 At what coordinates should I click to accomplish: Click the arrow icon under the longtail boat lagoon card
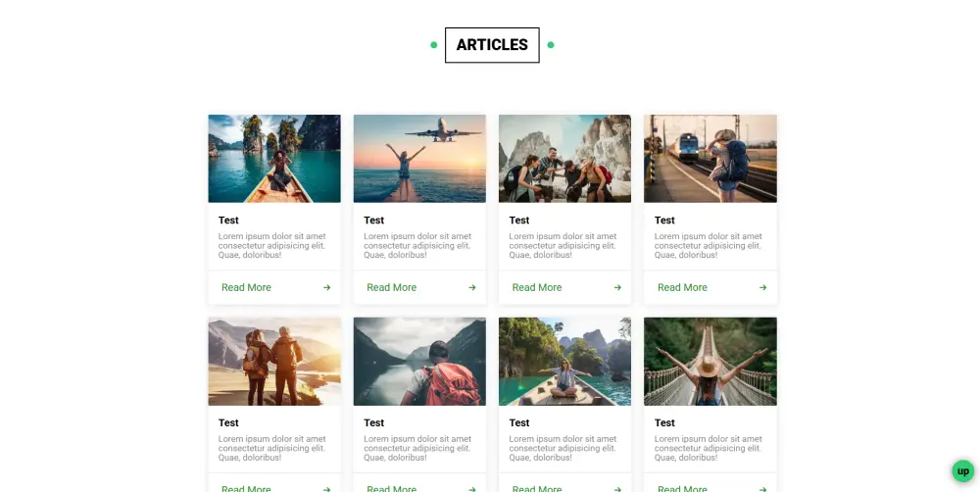(x=327, y=287)
